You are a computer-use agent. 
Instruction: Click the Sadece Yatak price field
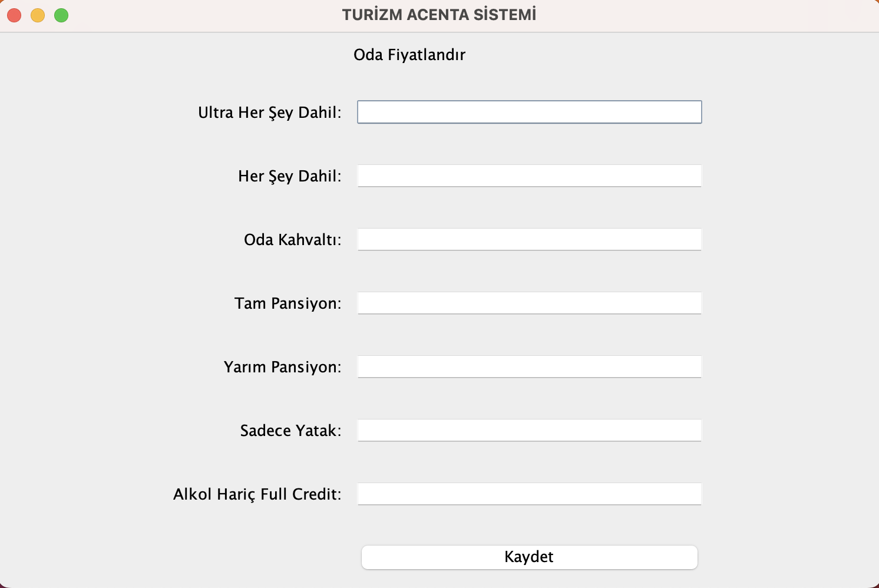coord(528,430)
